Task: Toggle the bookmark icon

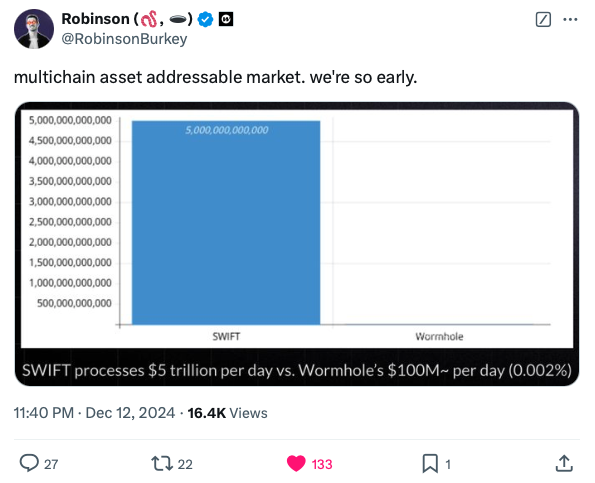Action: tap(430, 463)
